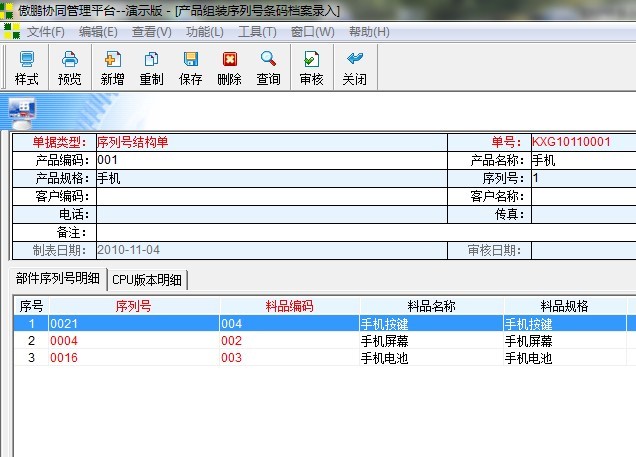Open 预览 (Preview) from the toolbar
The width and height of the screenshot is (636, 457).
pyautogui.click(x=70, y=68)
